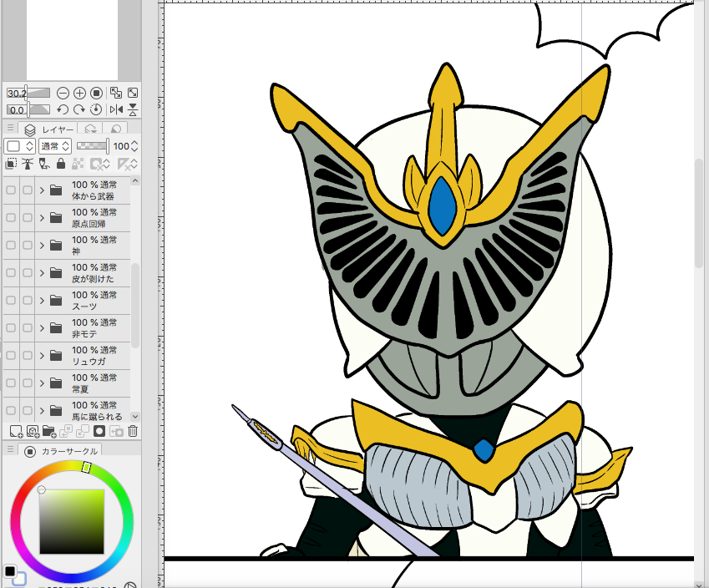Flip the canvas vertically
This screenshot has width=709, height=588.
tap(133, 109)
